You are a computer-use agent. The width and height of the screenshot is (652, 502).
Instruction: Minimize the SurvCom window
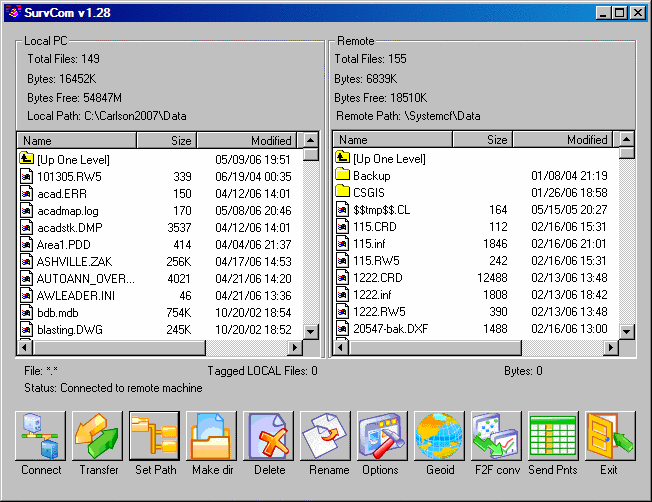[x=603, y=13]
